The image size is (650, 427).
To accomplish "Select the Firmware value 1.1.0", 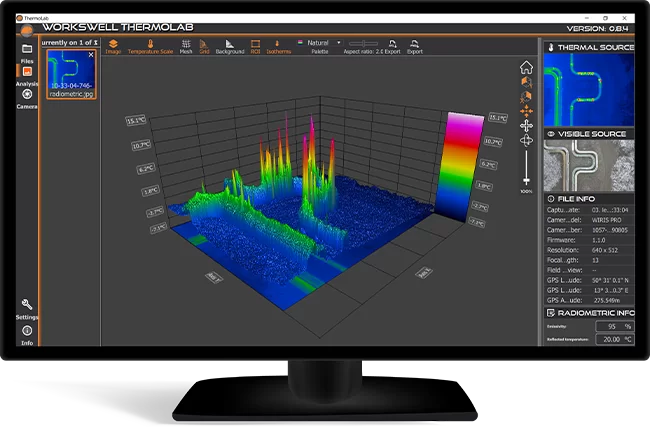I will point(599,240).
